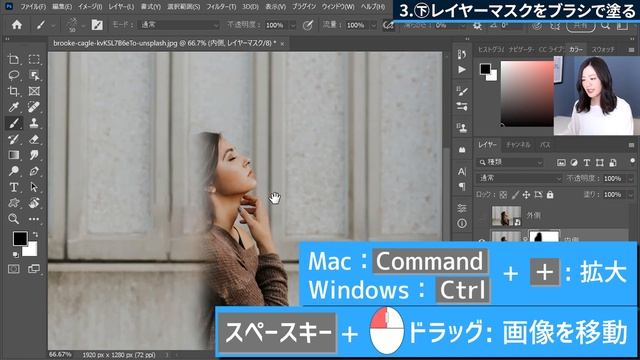Viewport: 640px width, 360px height.
Task: Open the flow 100% slider dropdown
Action: tap(373, 25)
